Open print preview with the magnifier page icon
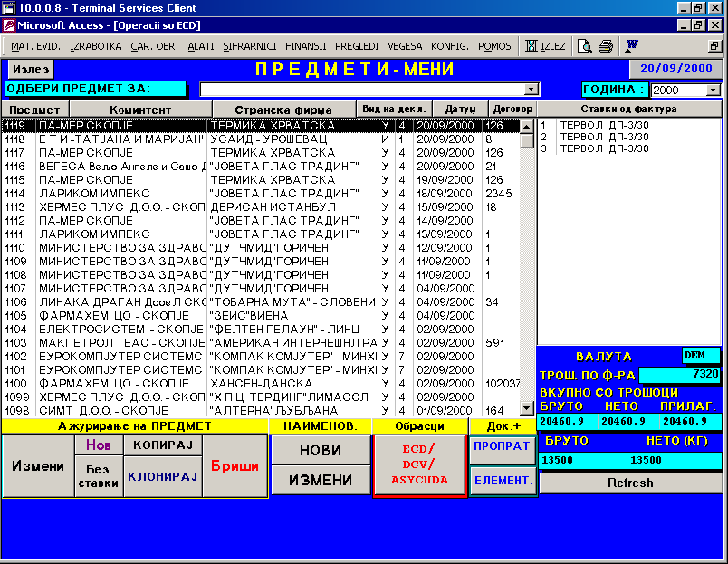The image size is (728, 564). click(x=585, y=46)
